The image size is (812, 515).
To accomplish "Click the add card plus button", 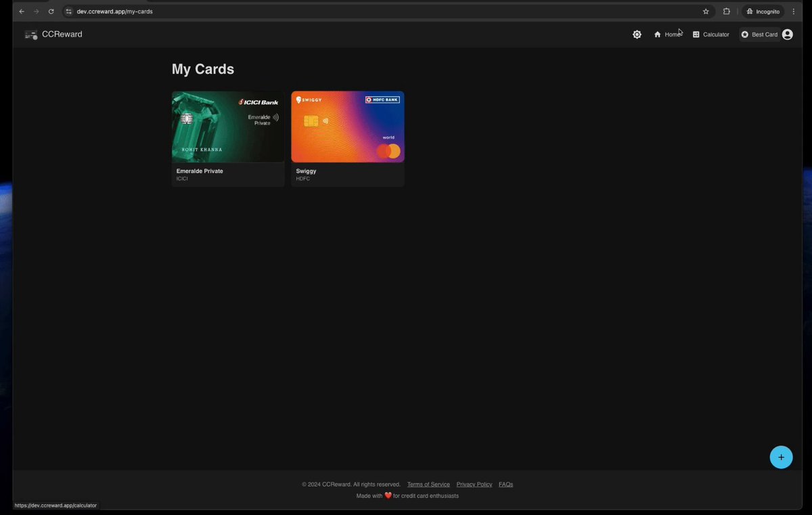I will tap(781, 457).
